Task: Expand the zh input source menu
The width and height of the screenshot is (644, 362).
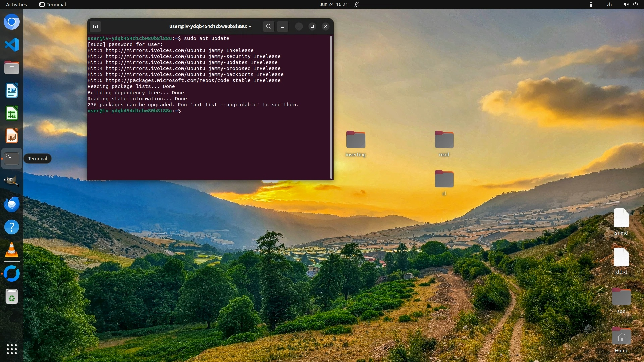Action: 609,4
